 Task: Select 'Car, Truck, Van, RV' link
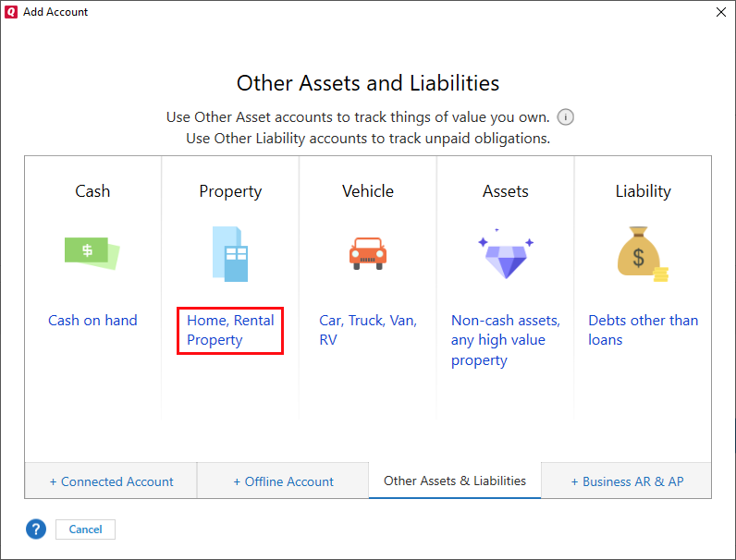(368, 330)
